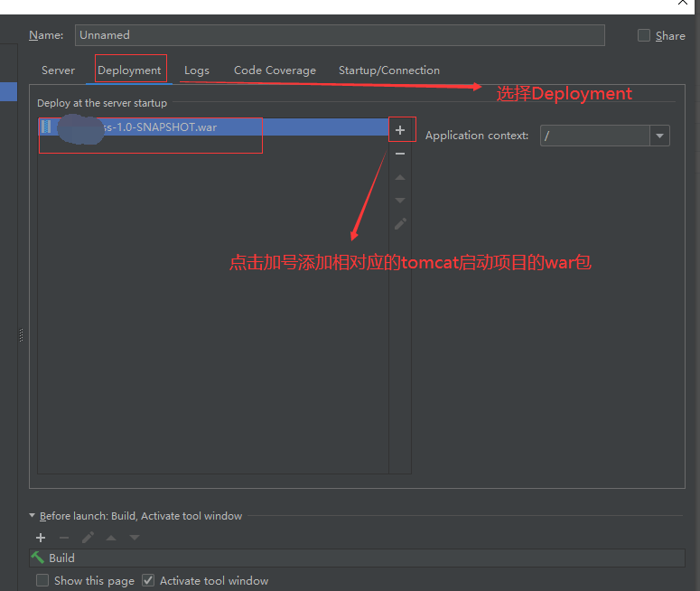Image resolution: width=700 pixels, height=591 pixels.
Task: Select the 1.0-SNAPSHOT.war list entry
Action: (213, 127)
